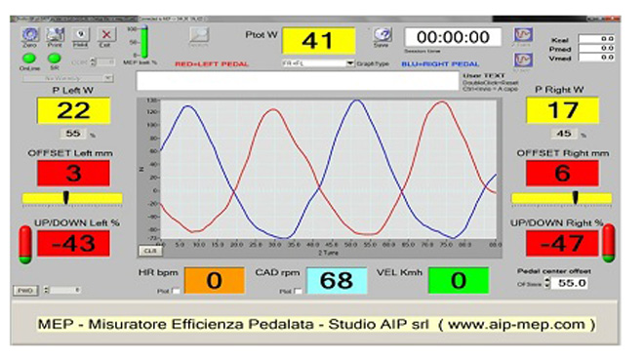
Task: Click the Hold icon button
Action: (x=80, y=34)
